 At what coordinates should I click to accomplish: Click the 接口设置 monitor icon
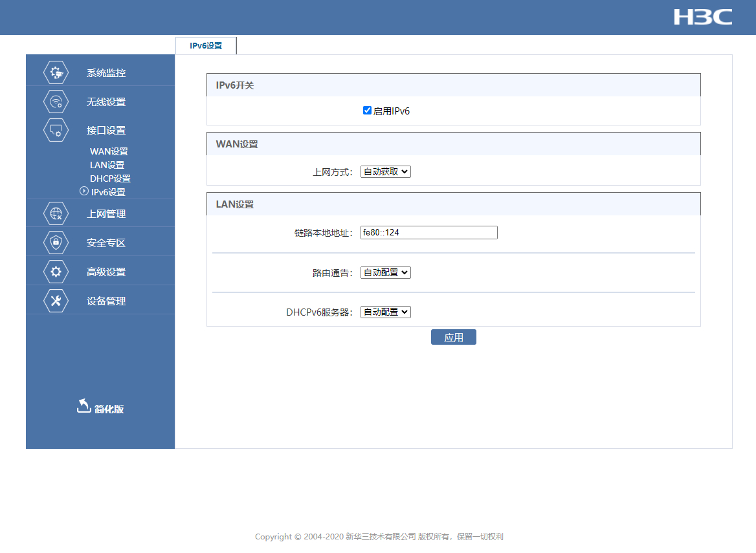point(56,130)
